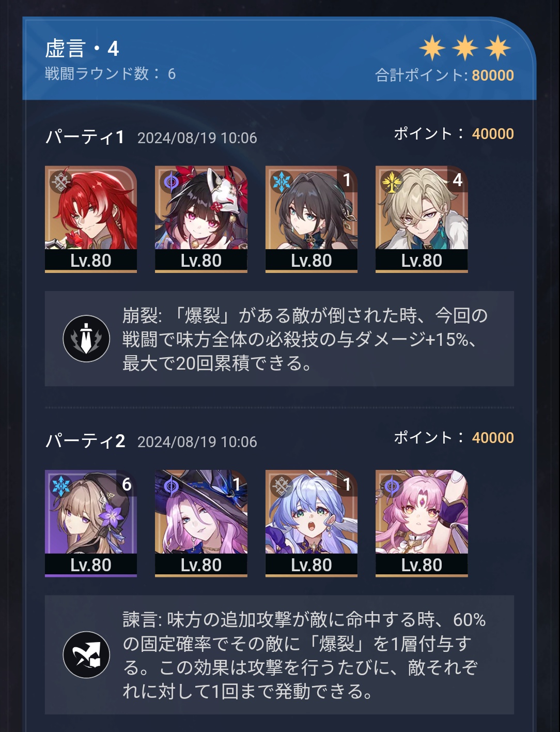
Task: Tap the ice element icon on dark-haired character
Action: (282, 182)
